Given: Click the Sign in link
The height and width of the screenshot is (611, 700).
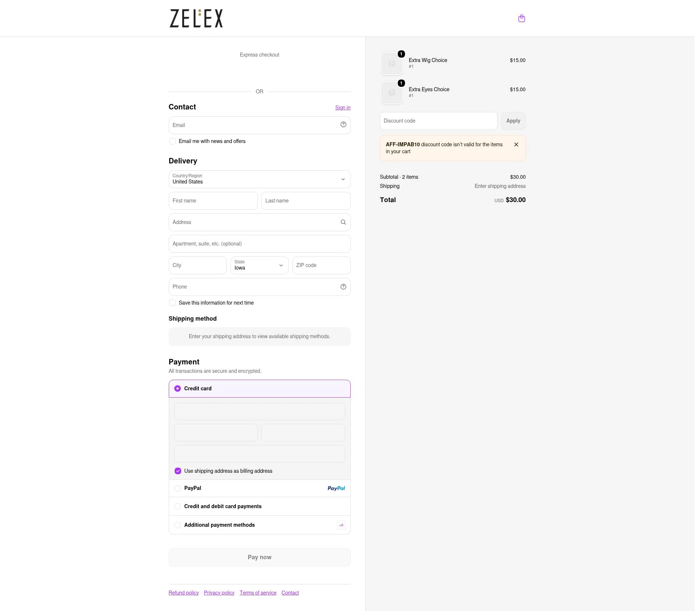Looking at the screenshot, I should point(343,108).
